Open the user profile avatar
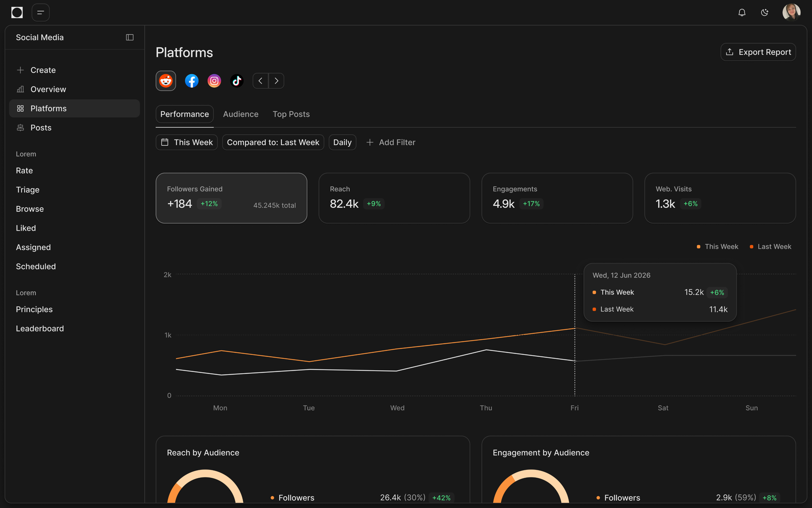812x508 pixels. [791, 12]
